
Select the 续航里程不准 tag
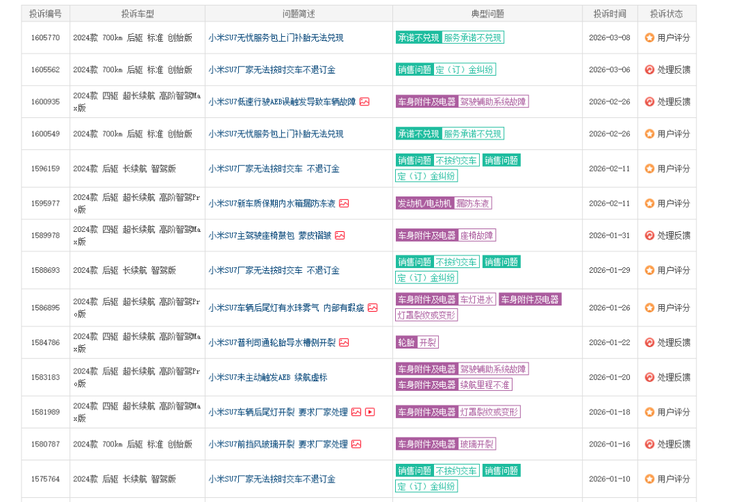tap(484, 385)
